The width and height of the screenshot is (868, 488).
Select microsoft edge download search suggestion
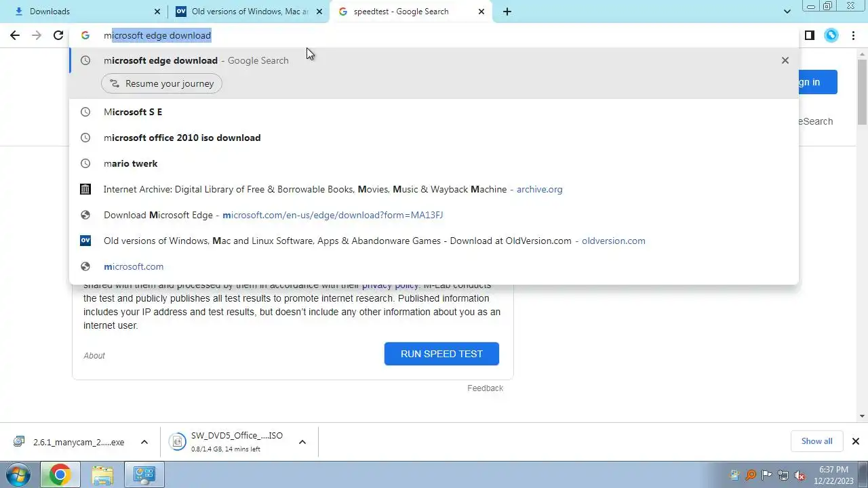434,60
